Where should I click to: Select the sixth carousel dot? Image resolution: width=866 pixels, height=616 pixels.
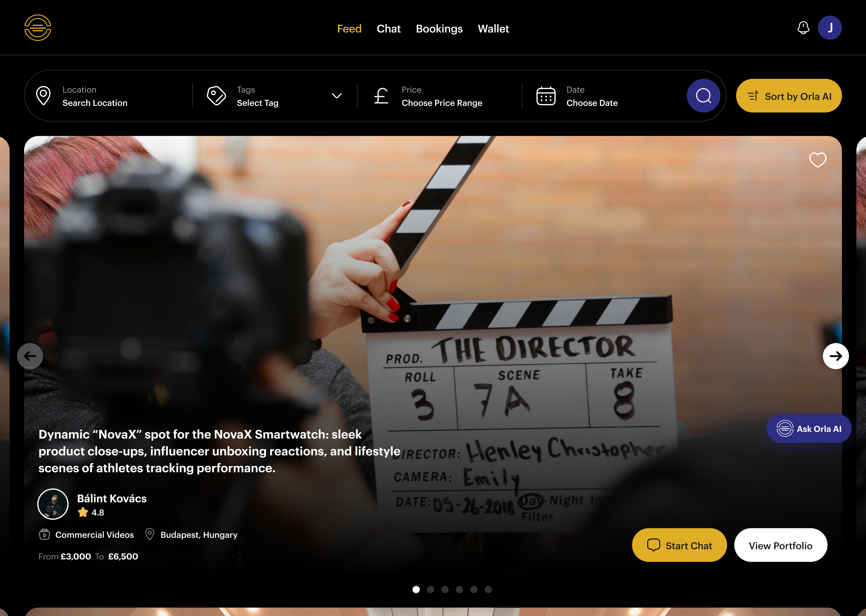(x=488, y=590)
